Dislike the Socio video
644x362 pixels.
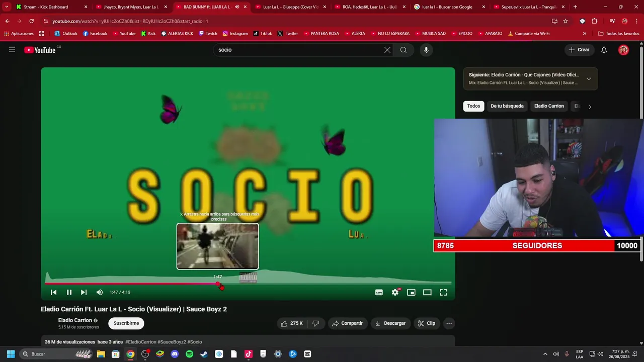316,323
